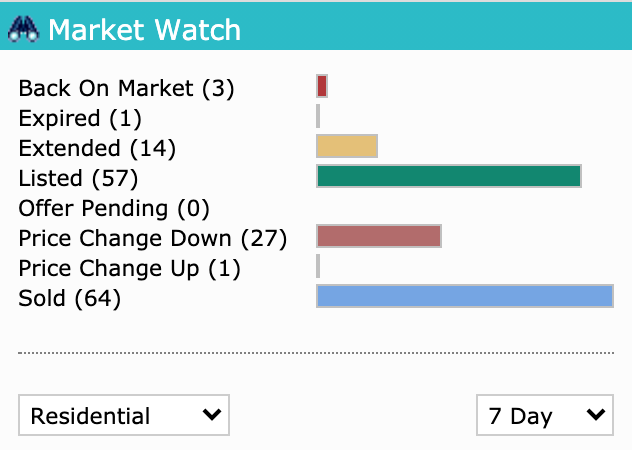632x450 pixels.
Task: Click the Market Watch panel title
Action: [144, 30]
